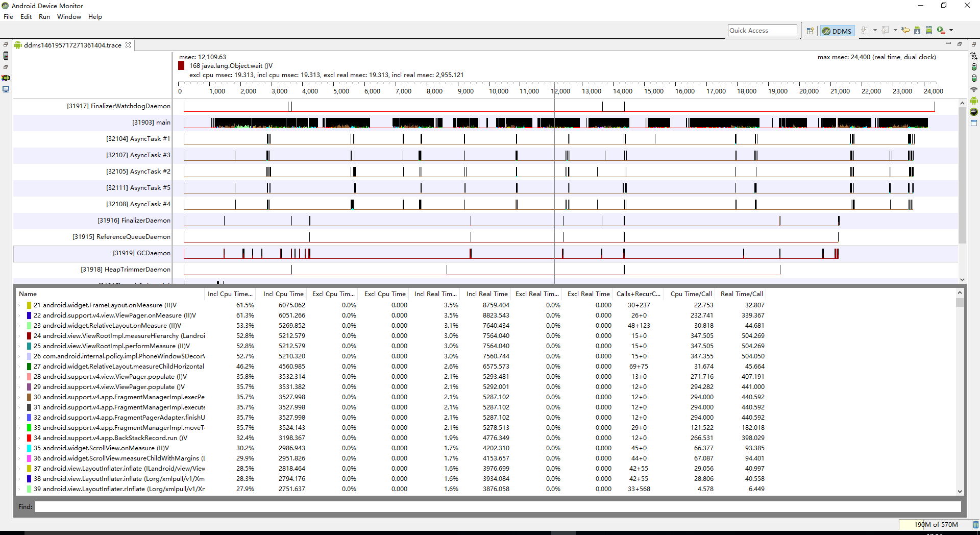Click in the Find text field
This screenshot has height=535, width=980.
click(498, 507)
